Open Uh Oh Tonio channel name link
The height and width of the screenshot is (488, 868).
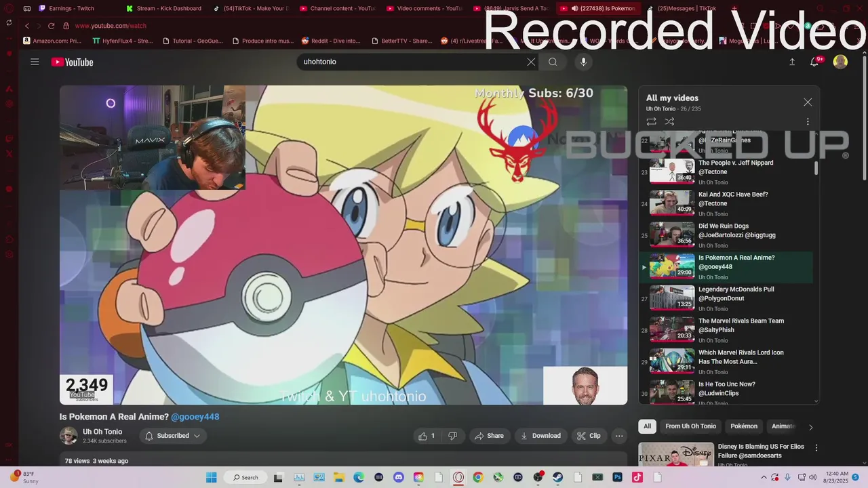coord(102,432)
